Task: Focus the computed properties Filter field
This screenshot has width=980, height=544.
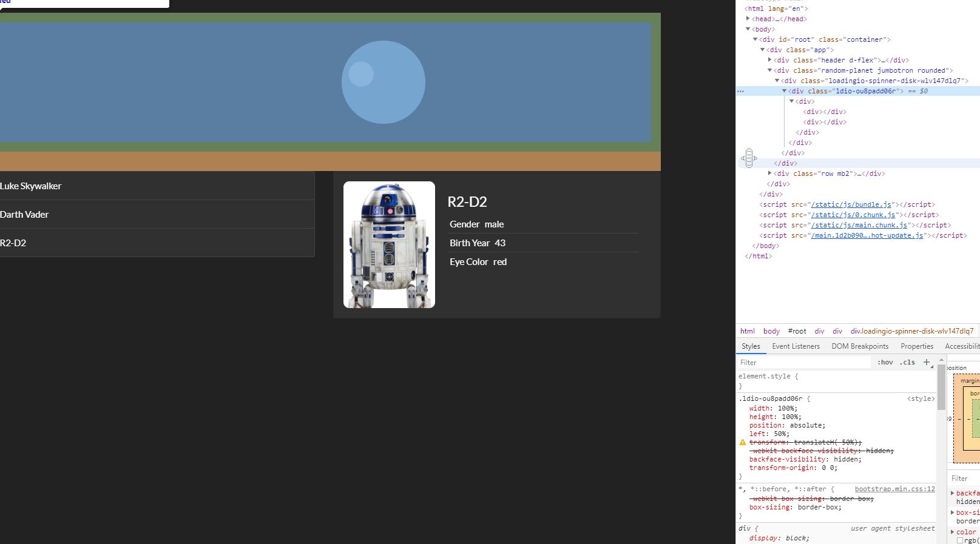Action: [966, 478]
